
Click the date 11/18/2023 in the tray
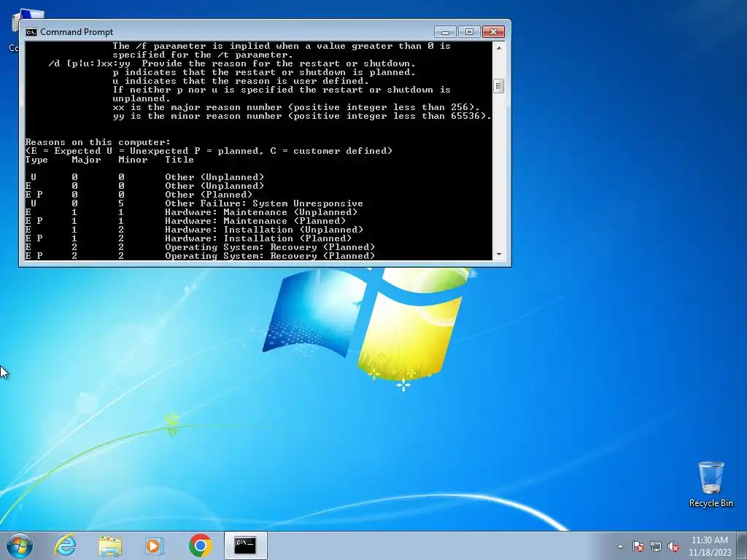click(x=709, y=553)
